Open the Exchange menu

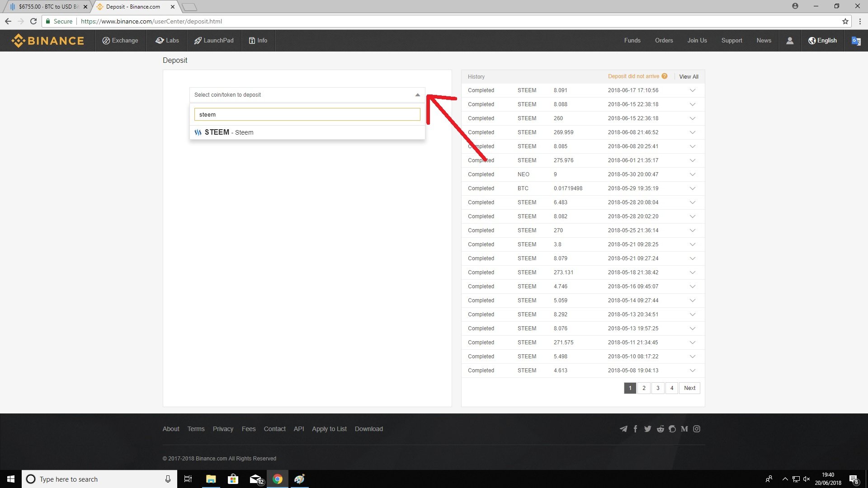120,41
